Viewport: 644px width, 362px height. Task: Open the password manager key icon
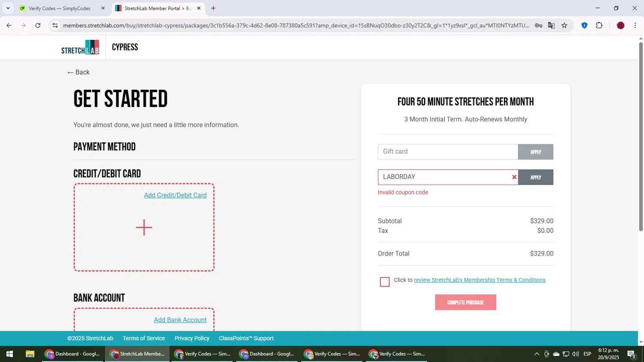[x=538, y=25]
